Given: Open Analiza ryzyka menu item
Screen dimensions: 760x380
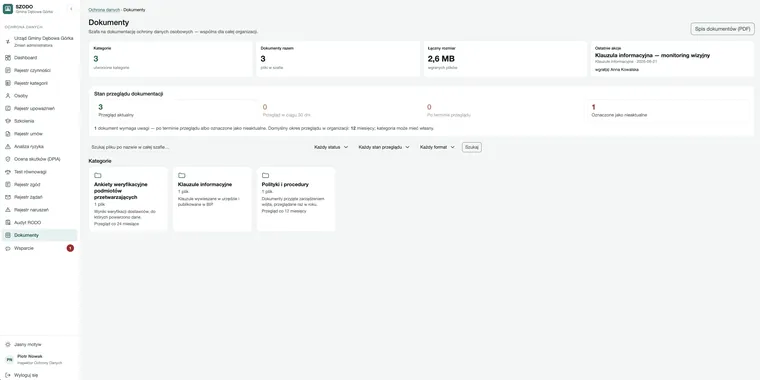Looking at the screenshot, I should 39,146.
